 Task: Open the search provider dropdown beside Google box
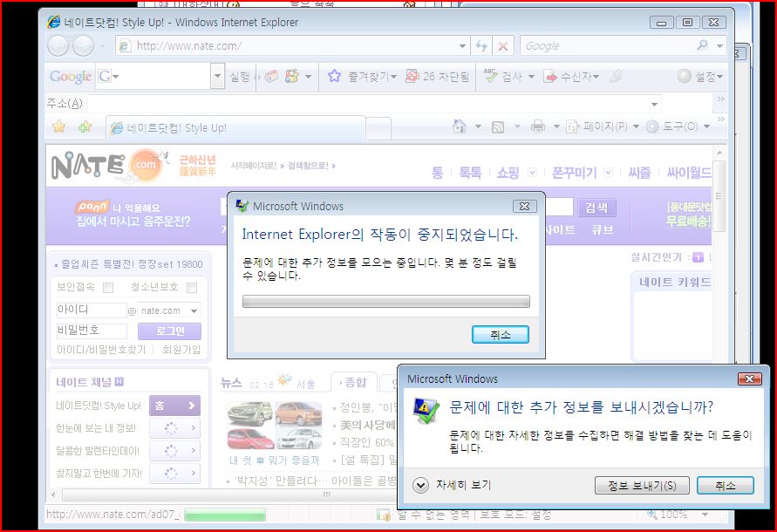(x=719, y=46)
